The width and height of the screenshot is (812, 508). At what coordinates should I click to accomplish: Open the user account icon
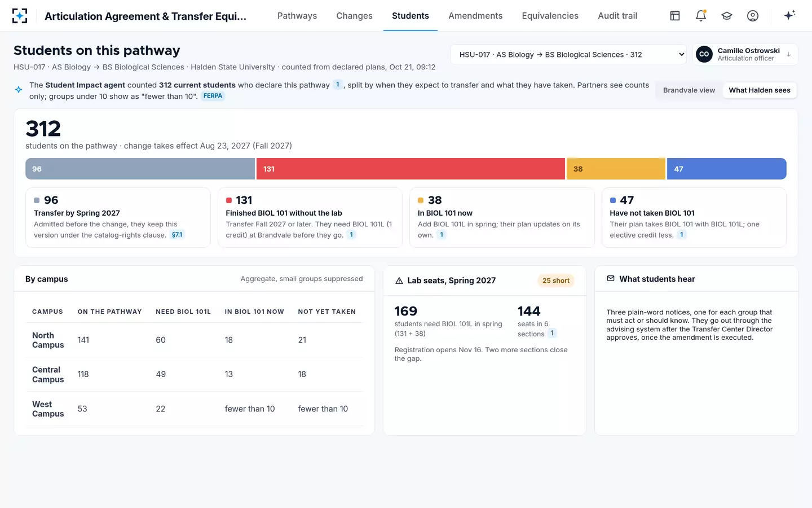pos(753,16)
